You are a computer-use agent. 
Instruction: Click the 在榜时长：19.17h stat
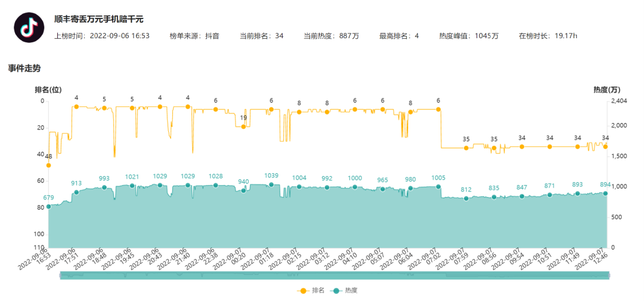[x=547, y=36]
